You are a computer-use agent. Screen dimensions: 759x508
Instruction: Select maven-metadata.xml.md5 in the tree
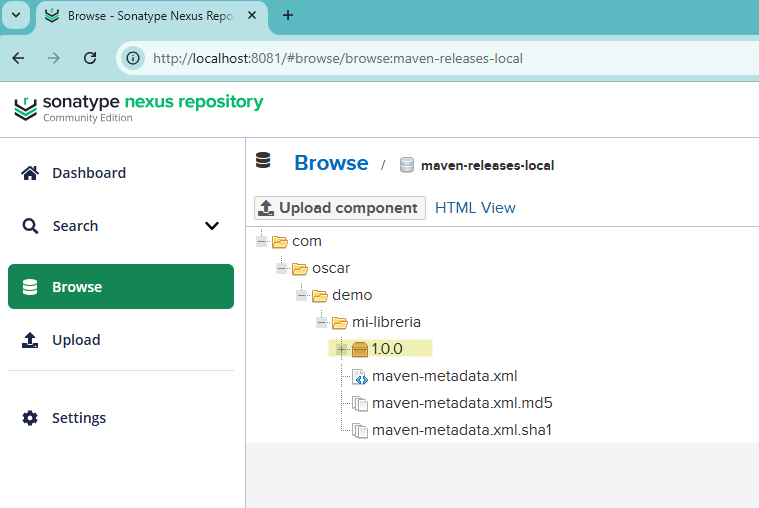pyautogui.click(x=462, y=403)
